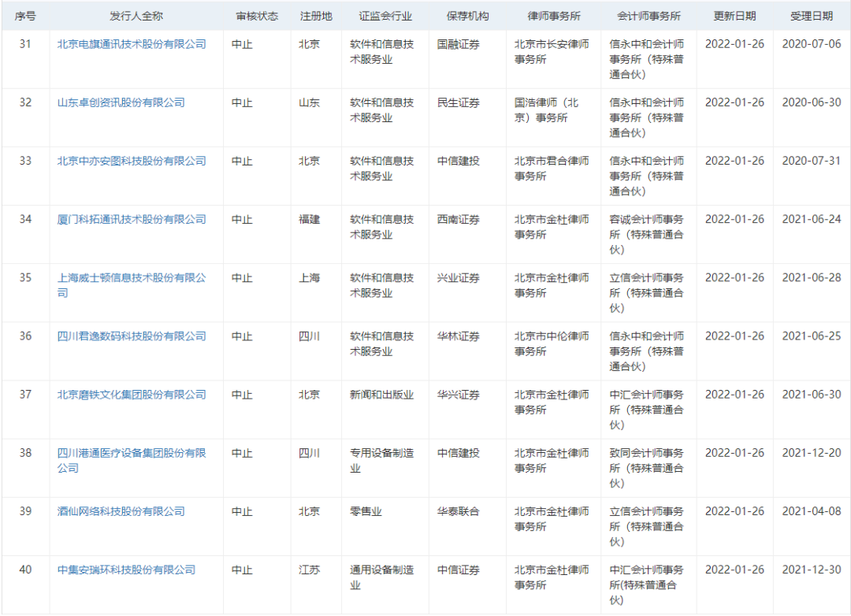
Task: Click acceptance date 2021-06-30
Action: pos(812,395)
